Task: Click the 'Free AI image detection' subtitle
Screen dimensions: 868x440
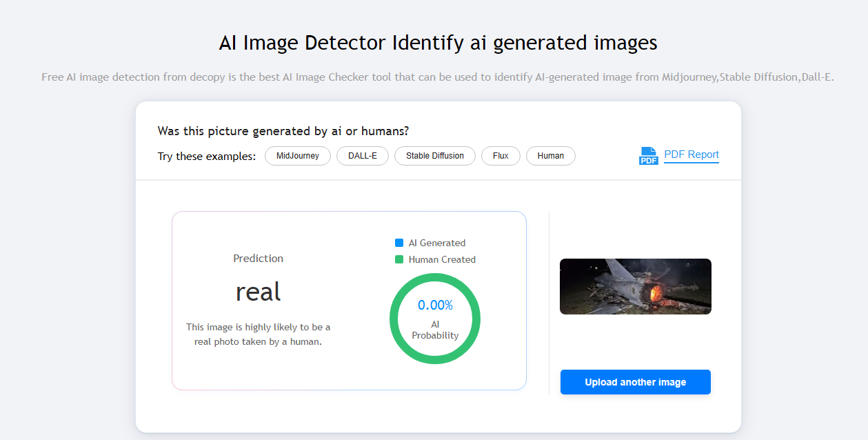Action: [x=438, y=77]
